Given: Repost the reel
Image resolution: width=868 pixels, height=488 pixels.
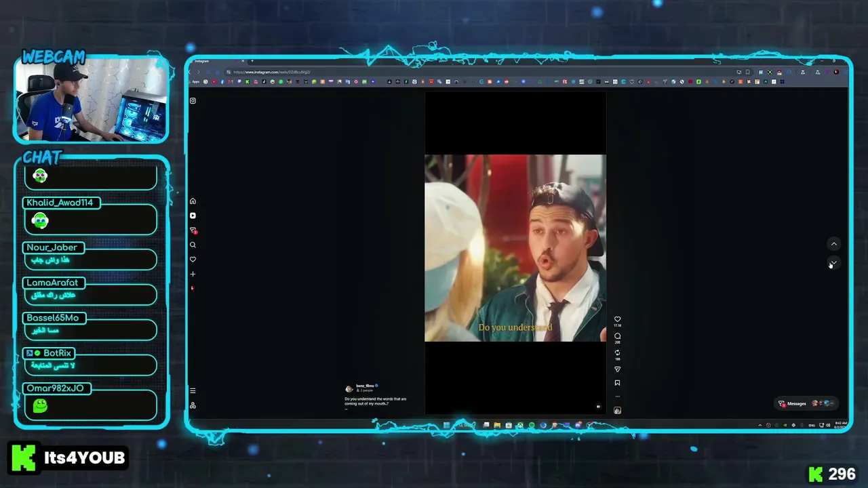Looking at the screenshot, I should [x=617, y=353].
